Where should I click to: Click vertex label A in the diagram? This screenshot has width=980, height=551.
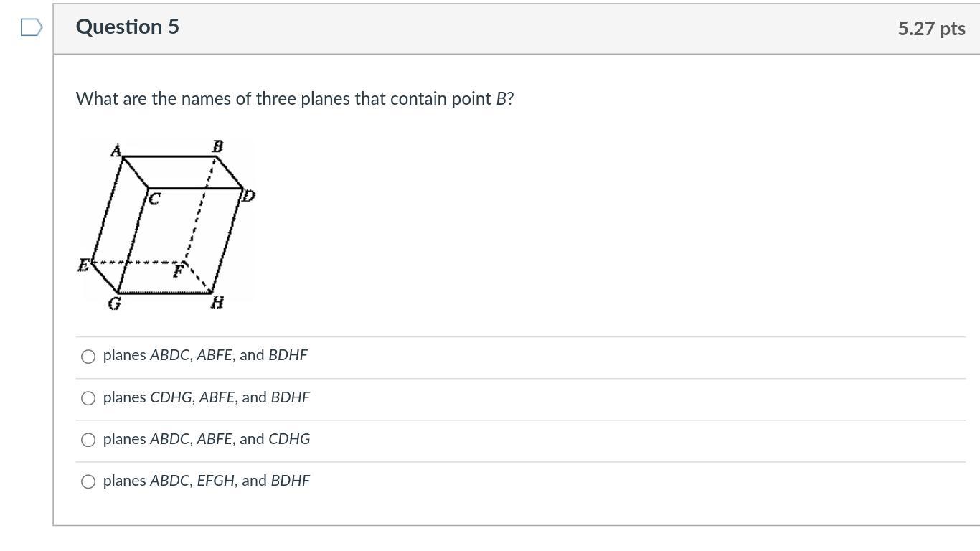pos(116,151)
